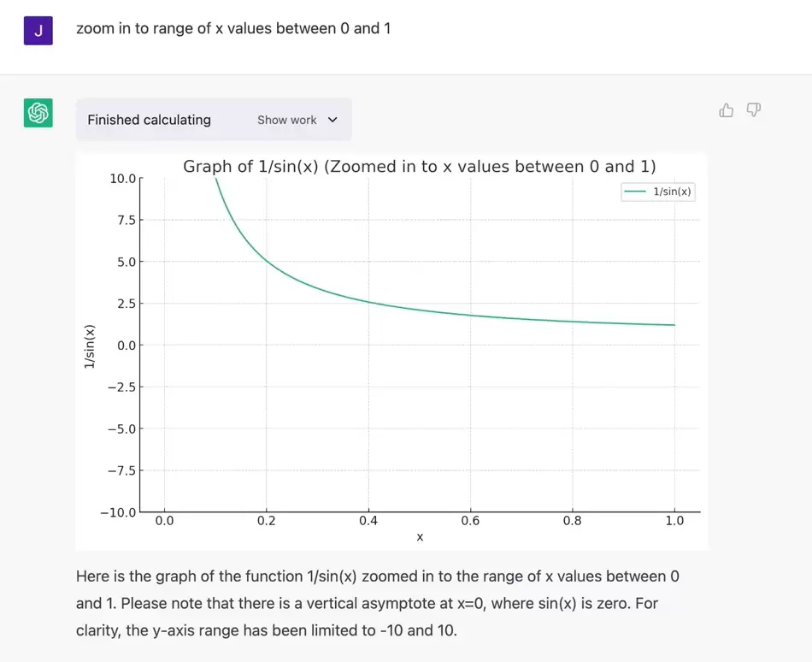The width and height of the screenshot is (812, 662).
Task: Click the thumbs down feedback icon
Action: point(754,109)
